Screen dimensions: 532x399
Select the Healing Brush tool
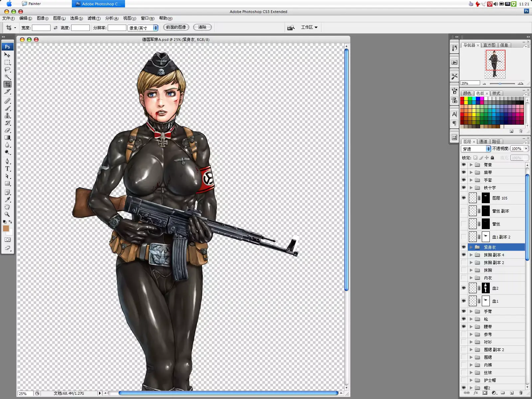(x=7, y=101)
